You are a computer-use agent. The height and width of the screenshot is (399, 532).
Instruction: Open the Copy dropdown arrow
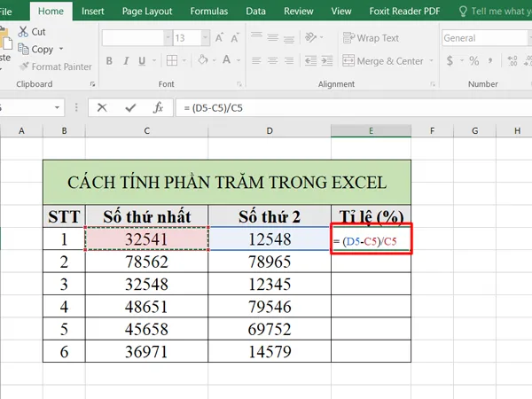coord(61,50)
